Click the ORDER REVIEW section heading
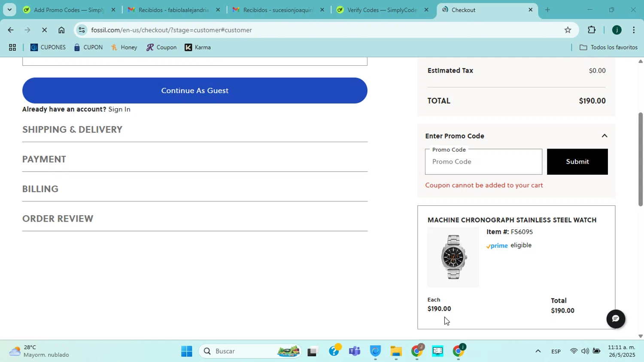 [x=58, y=219]
